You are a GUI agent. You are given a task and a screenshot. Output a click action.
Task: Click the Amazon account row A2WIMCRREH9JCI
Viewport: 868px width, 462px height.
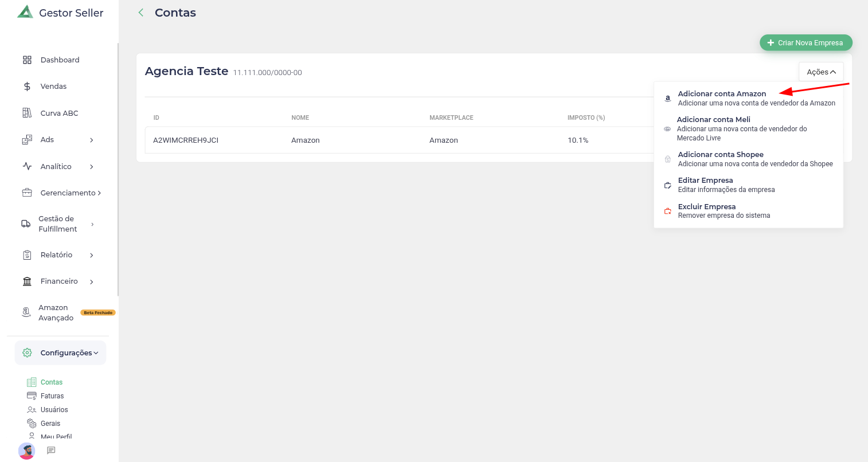(x=186, y=140)
